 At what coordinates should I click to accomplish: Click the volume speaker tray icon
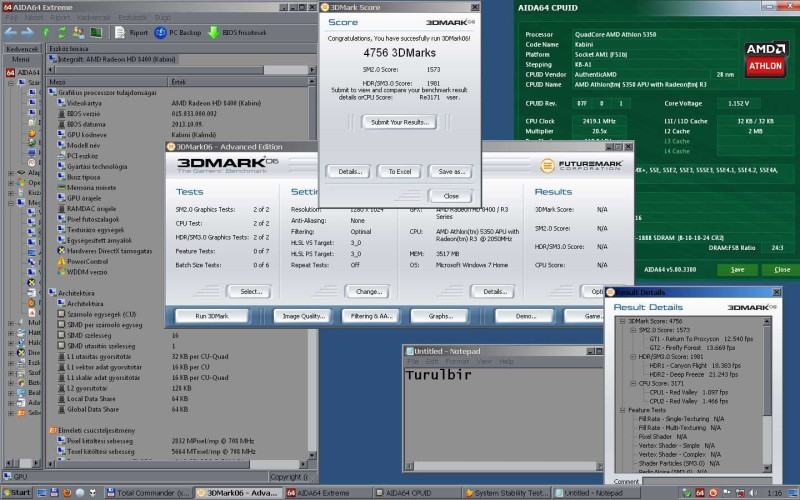752,493
